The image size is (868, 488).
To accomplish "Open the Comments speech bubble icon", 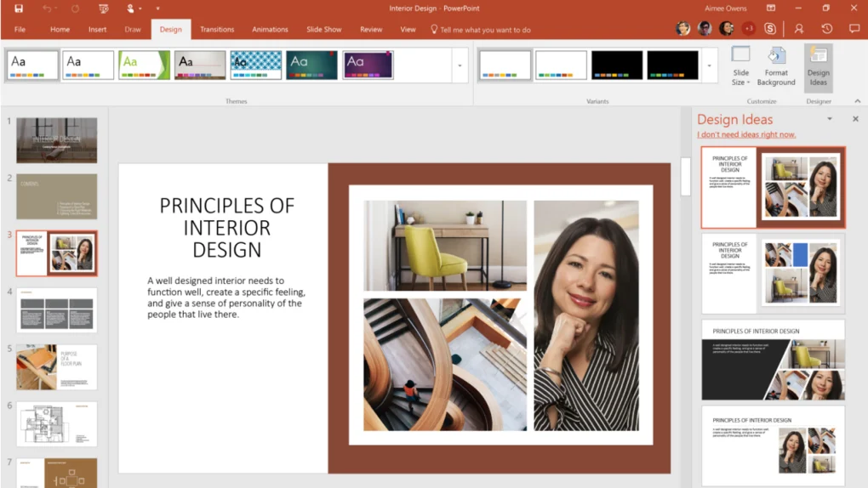I will click(x=854, y=29).
